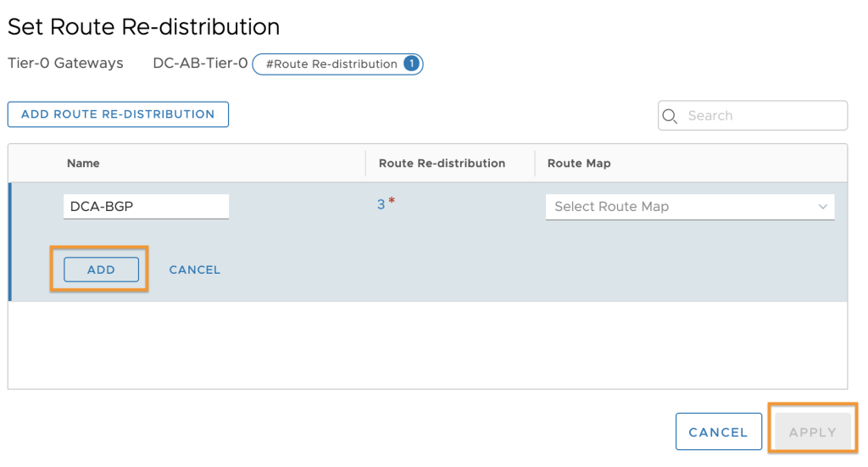
Task: Open the Select Route Map dropdown
Action: [x=678, y=207]
